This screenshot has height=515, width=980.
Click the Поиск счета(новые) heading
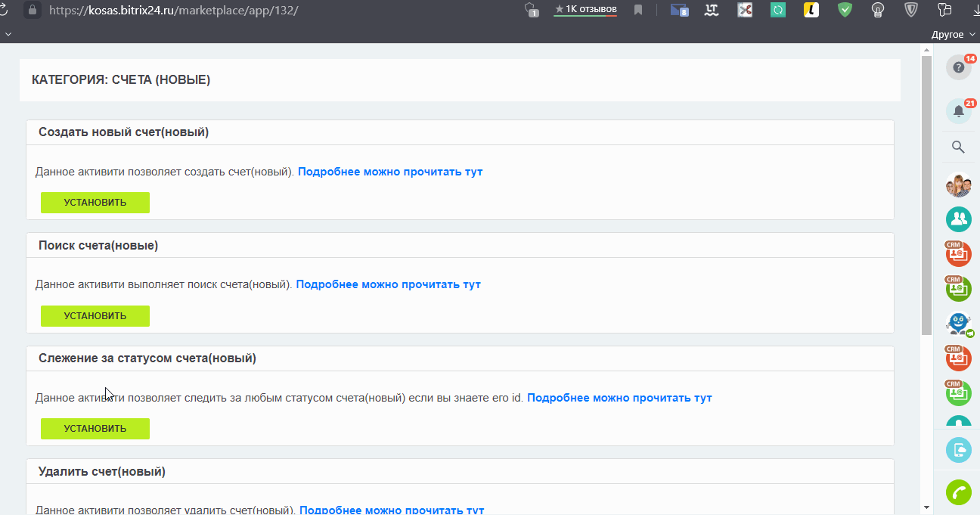[98, 246]
